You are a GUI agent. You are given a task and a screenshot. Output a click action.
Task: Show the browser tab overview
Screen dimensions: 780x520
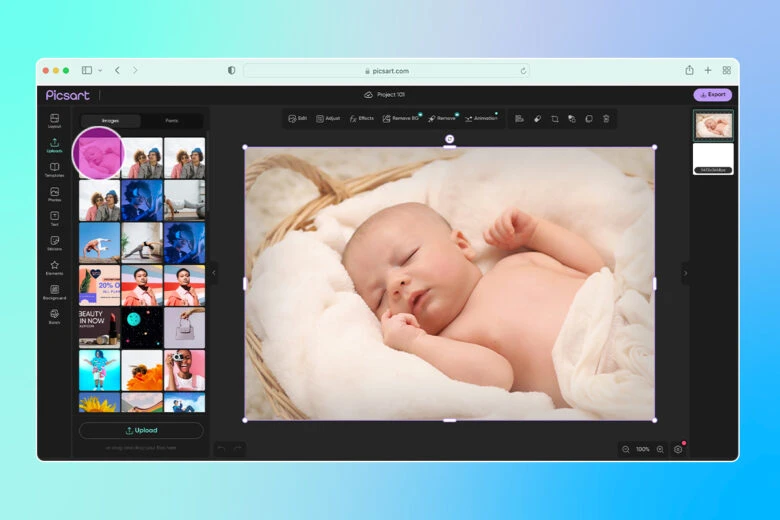click(727, 70)
